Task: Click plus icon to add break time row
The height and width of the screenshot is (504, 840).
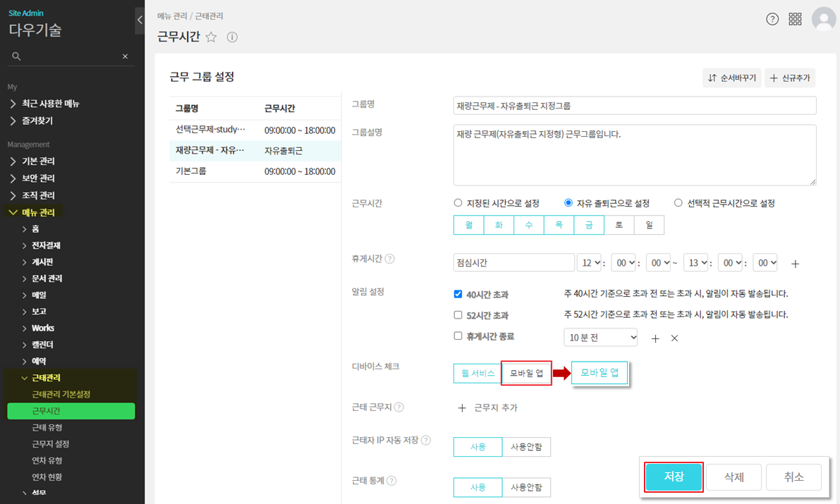Action: [x=795, y=264]
